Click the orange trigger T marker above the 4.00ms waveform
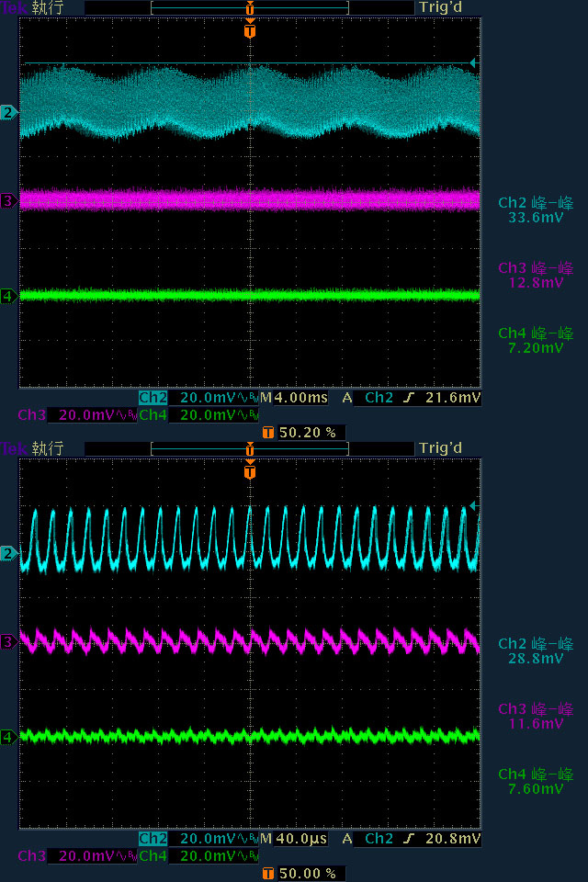 click(x=250, y=30)
